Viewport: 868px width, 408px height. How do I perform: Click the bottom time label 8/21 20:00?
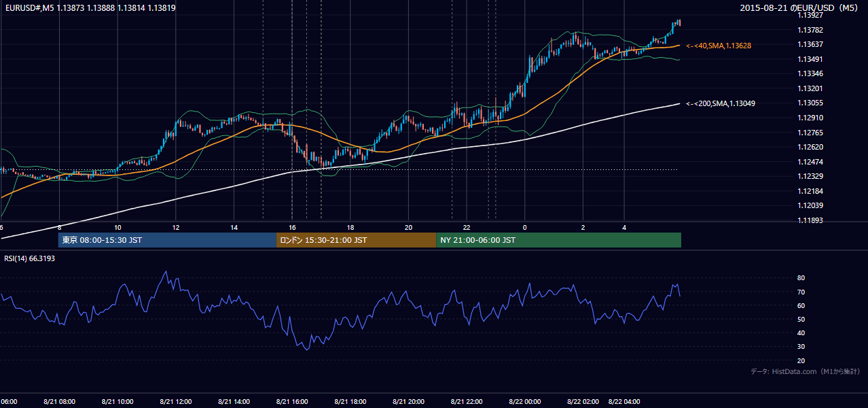(x=408, y=402)
